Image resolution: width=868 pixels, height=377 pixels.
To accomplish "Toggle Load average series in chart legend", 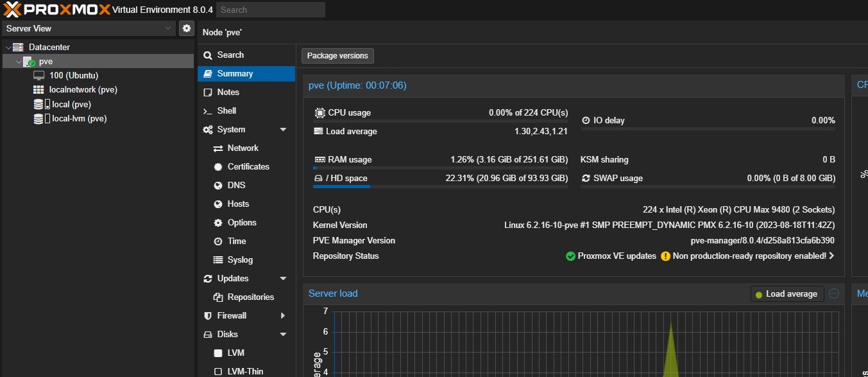I will pyautogui.click(x=787, y=294).
